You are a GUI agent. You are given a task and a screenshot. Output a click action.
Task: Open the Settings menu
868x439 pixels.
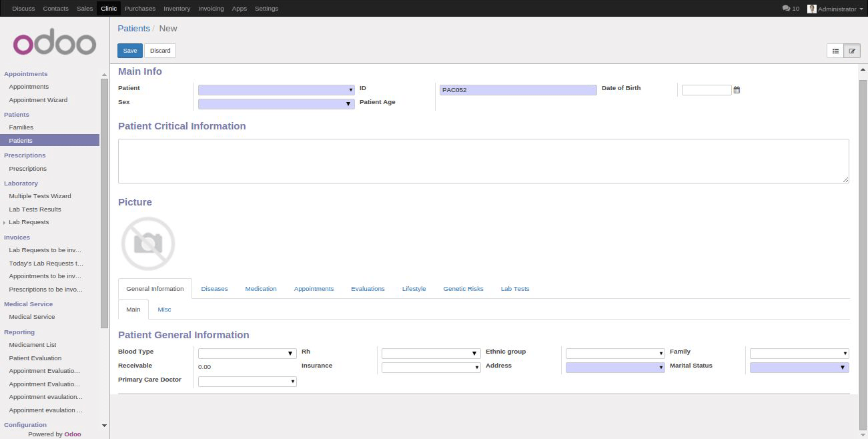pos(267,9)
